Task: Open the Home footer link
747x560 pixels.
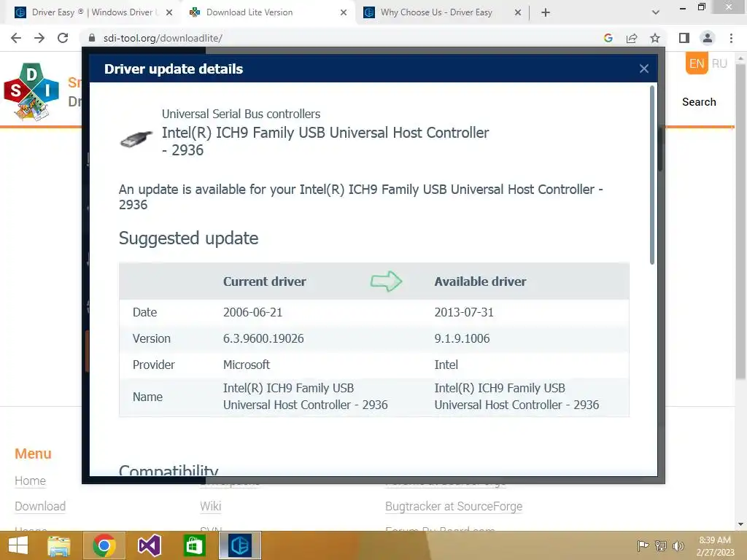Action: 30,481
